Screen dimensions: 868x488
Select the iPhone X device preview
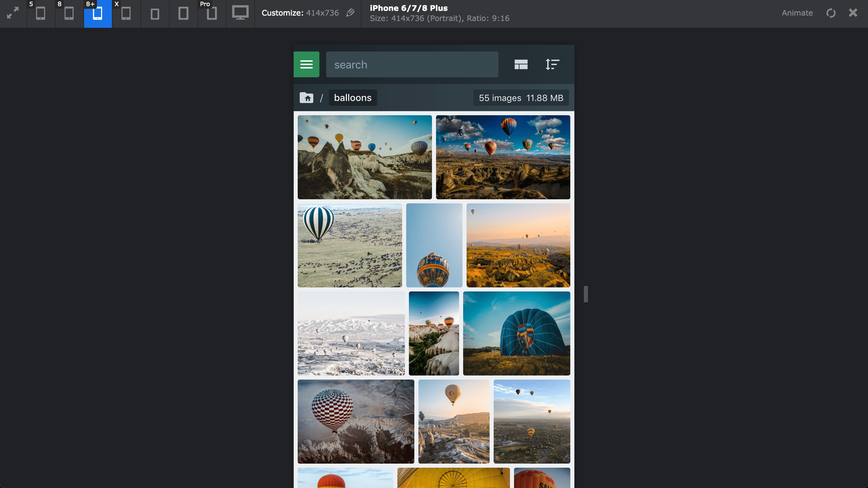(126, 14)
